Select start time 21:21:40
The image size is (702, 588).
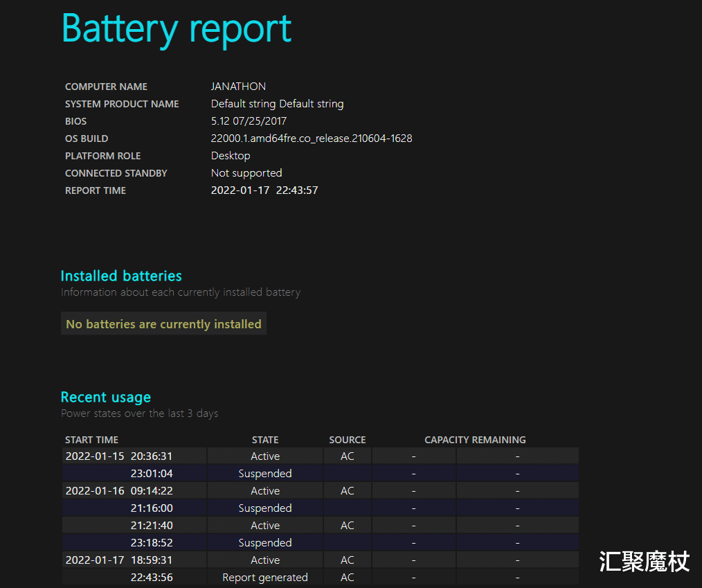(x=152, y=525)
